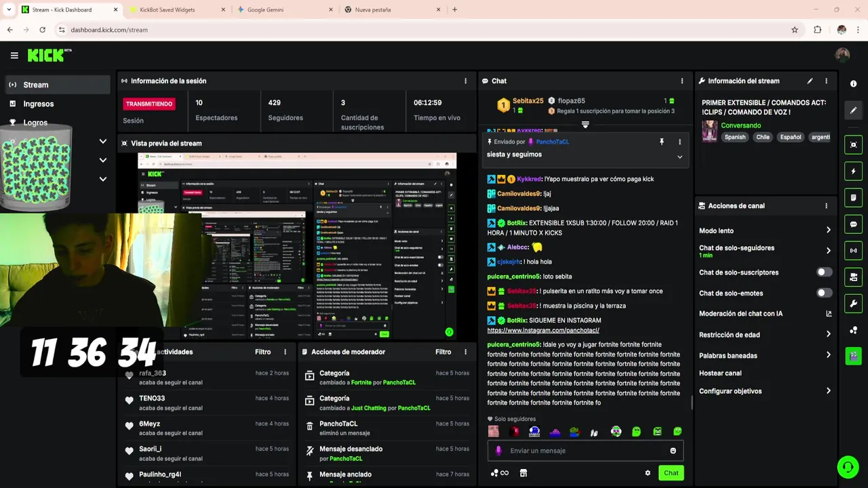Reload the page in Chrome
The width and height of the screenshot is (868, 488).
click(42, 30)
